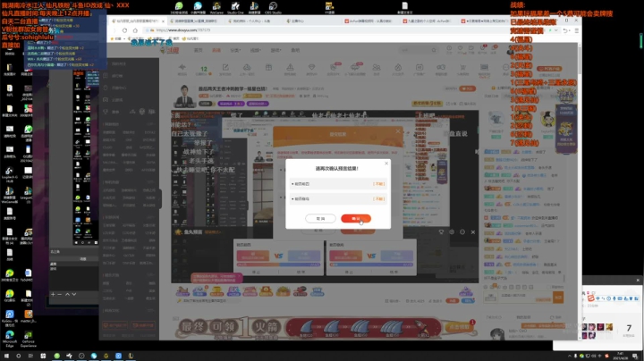
Task: Click the orange follow button beside stream title
Action: coord(467,88)
